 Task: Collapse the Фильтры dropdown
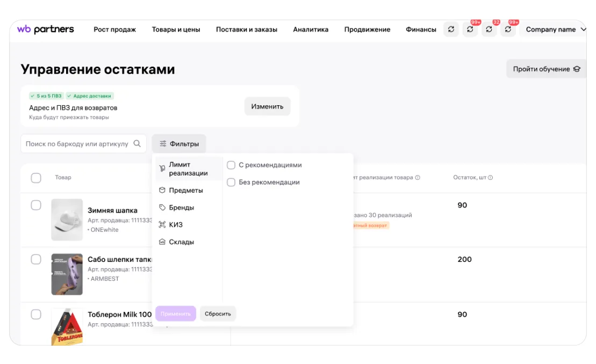179,144
